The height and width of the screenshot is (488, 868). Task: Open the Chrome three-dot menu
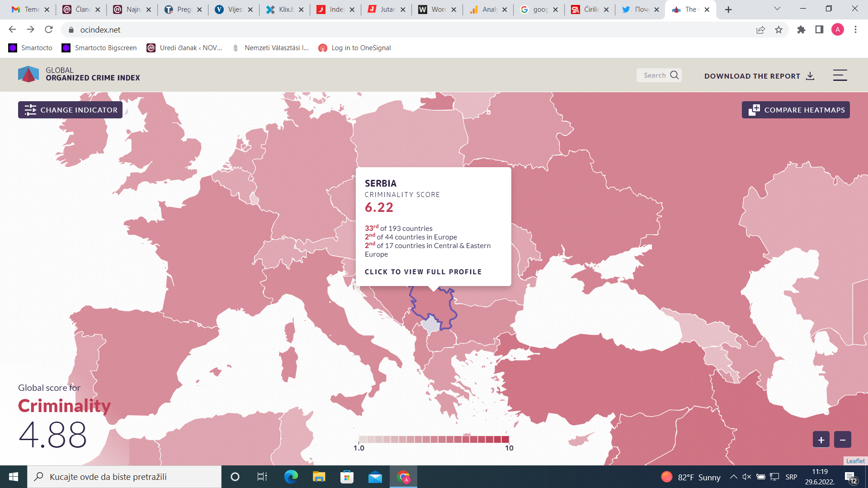click(x=855, y=29)
